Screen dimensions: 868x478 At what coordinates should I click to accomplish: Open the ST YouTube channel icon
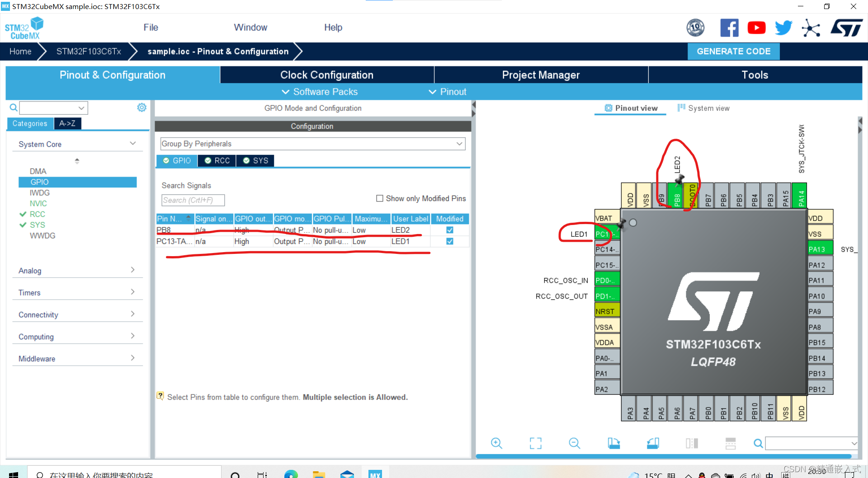click(756, 28)
